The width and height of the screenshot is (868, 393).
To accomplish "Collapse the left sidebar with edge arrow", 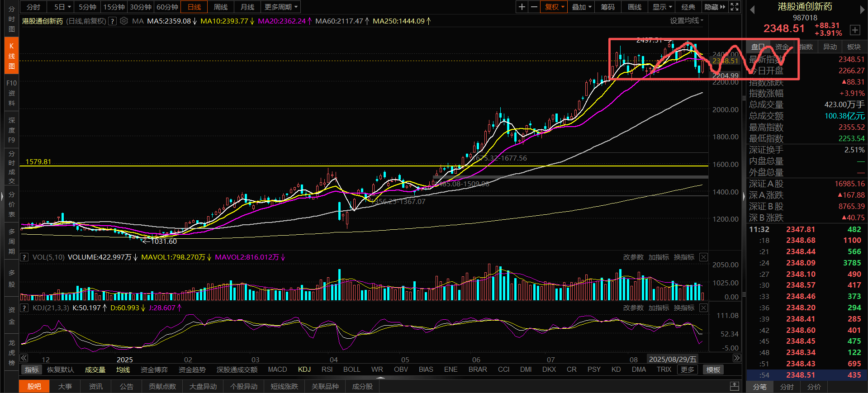I will pyautogui.click(x=2, y=196).
